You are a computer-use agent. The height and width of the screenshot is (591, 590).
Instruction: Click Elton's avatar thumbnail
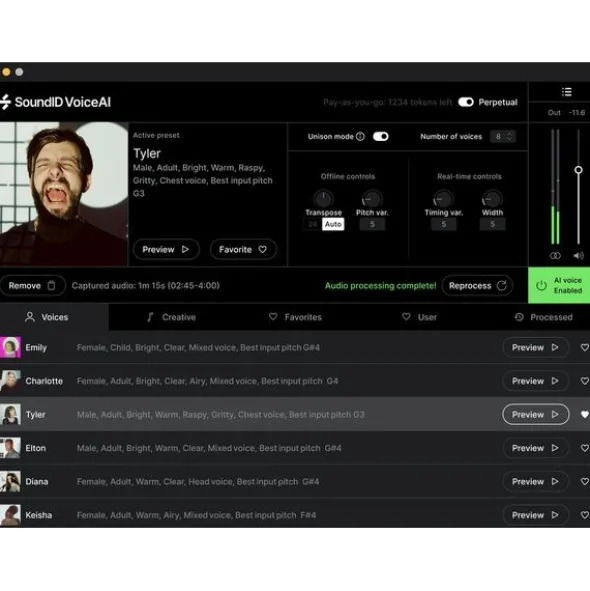(10, 448)
